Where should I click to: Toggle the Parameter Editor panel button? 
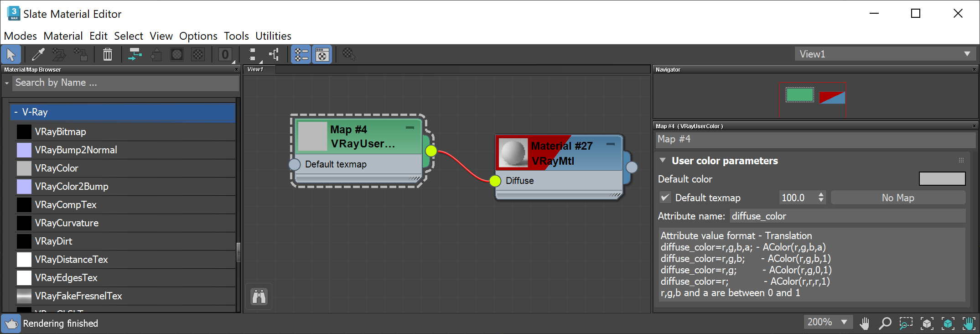click(x=322, y=54)
